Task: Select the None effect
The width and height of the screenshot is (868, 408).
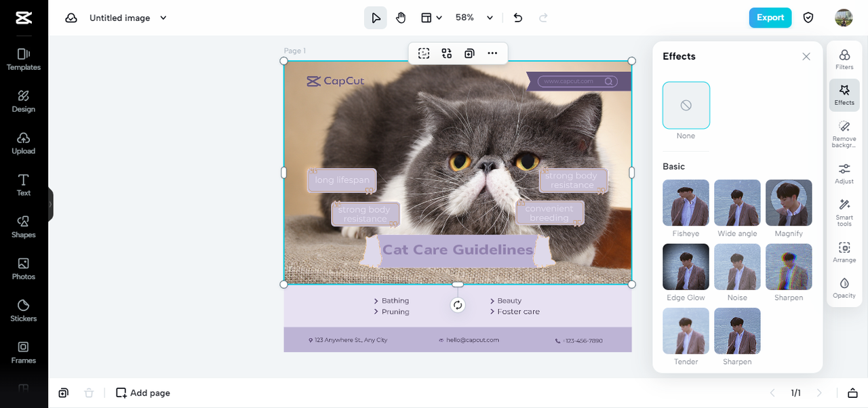Action: pyautogui.click(x=686, y=105)
